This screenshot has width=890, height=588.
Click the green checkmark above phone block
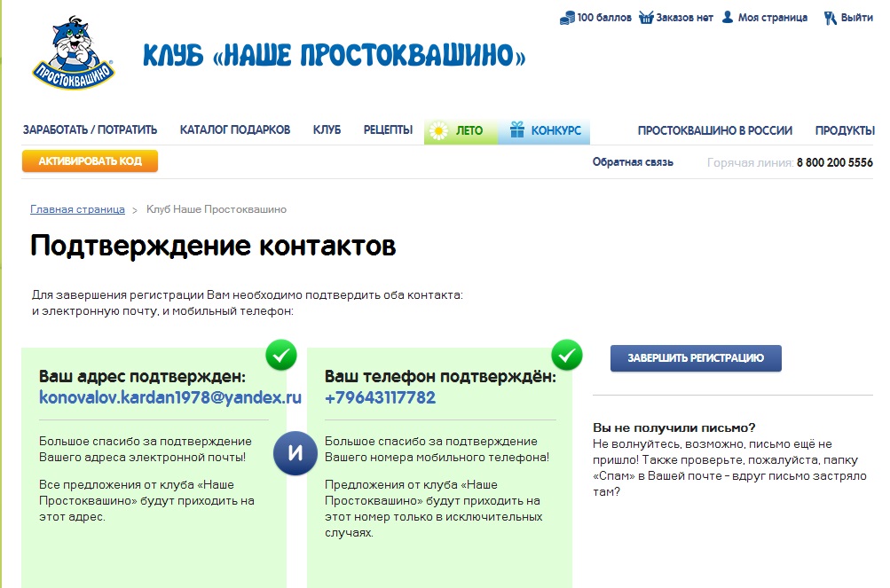click(566, 356)
